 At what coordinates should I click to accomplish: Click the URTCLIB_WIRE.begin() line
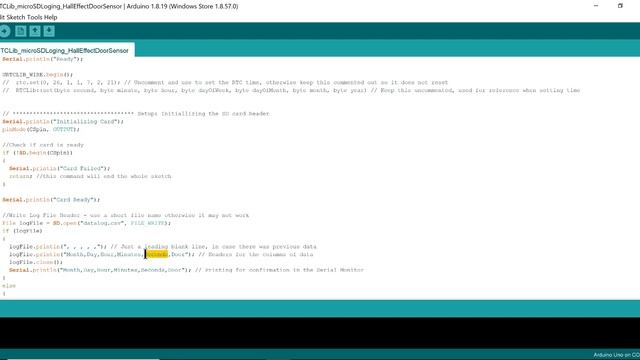[x=38, y=75]
